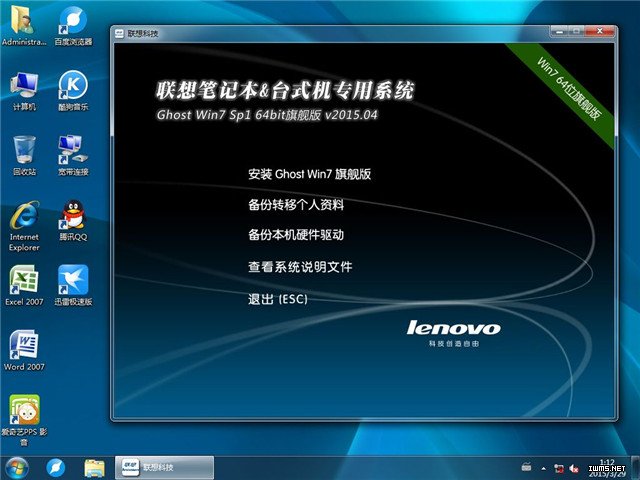Open 查看系统说明文件 option
Image resolution: width=640 pixels, height=480 pixels.
pyautogui.click(x=300, y=267)
